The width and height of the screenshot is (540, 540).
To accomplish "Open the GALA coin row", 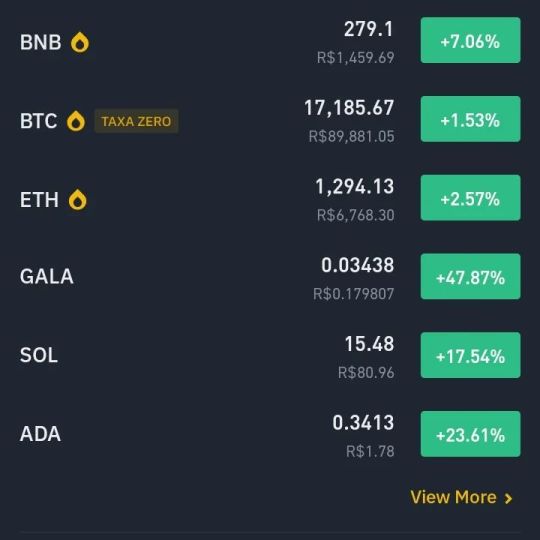I will point(270,277).
